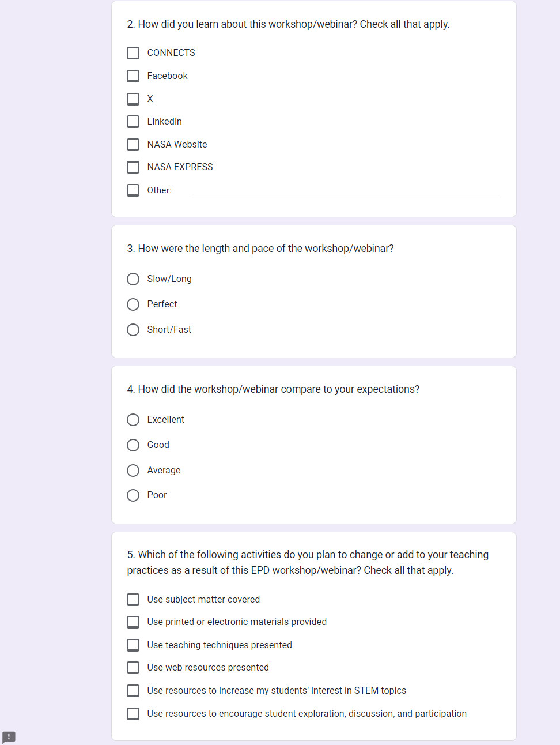
Task: Select the X checkbox option
Action: pos(133,99)
